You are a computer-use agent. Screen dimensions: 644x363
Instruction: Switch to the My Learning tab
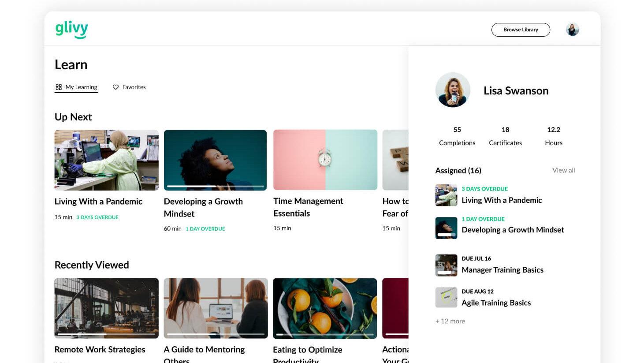click(81, 87)
